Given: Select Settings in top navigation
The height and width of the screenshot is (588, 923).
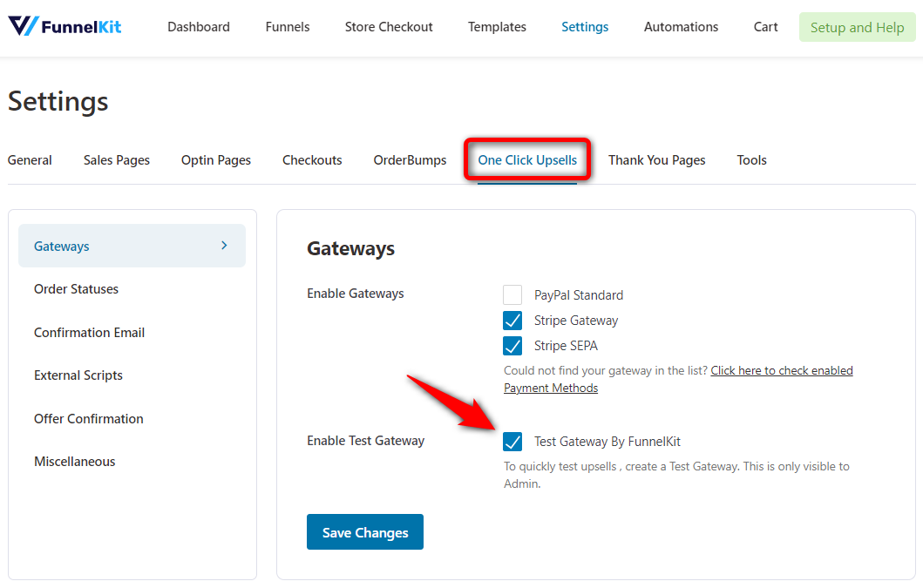Looking at the screenshot, I should pyautogui.click(x=585, y=27).
